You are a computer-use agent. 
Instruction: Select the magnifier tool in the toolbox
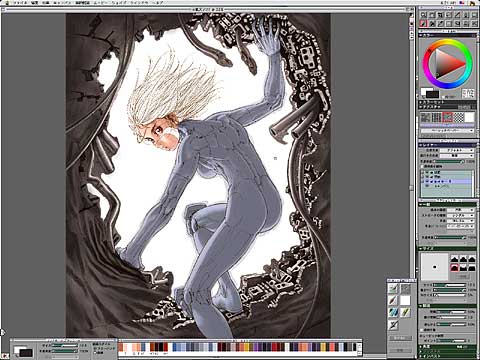click(x=424, y=15)
